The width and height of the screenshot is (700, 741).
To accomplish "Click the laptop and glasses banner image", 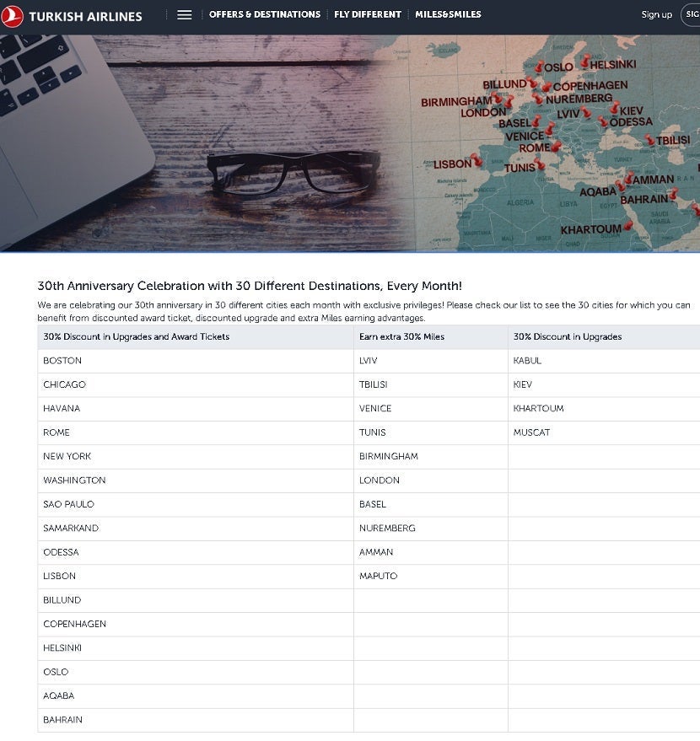I will pyautogui.click(x=211, y=143).
